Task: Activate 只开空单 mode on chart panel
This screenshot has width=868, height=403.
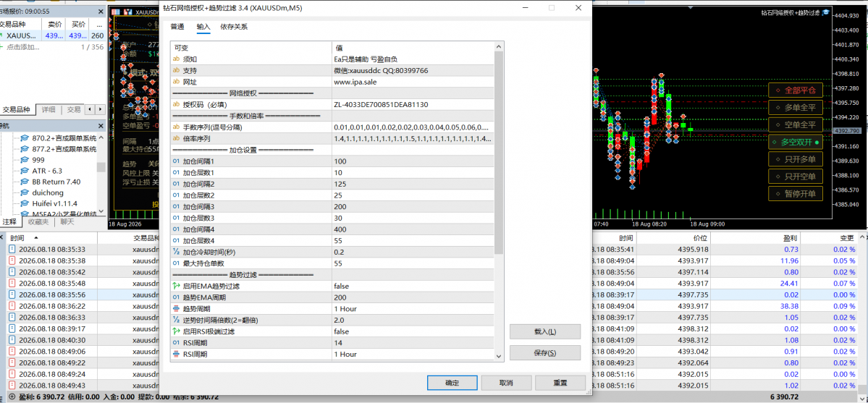Action: coord(796,177)
